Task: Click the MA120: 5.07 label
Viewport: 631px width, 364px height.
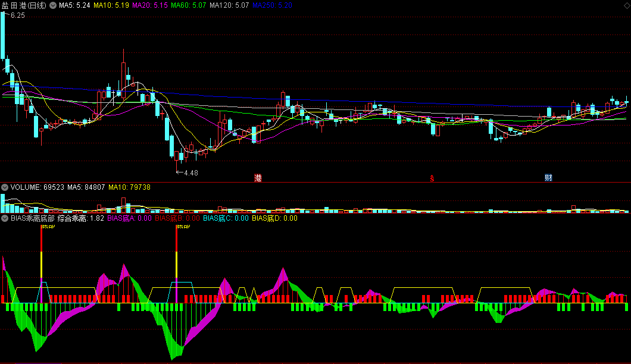Action: click(x=229, y=5)
